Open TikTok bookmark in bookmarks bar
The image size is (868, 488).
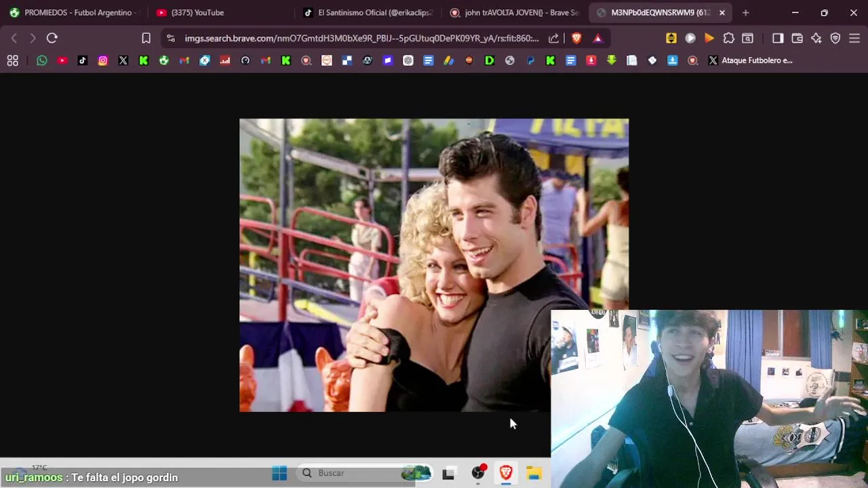[x=83, y=60]
